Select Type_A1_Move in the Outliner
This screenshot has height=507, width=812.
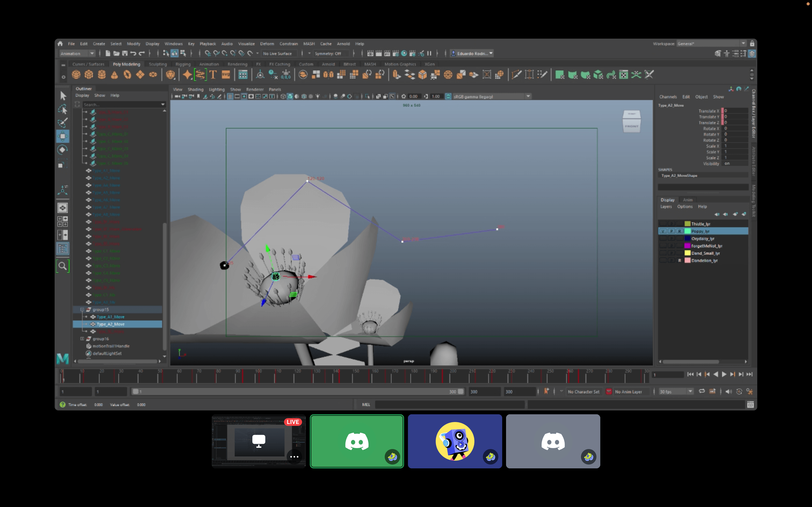tap(110, 317)
